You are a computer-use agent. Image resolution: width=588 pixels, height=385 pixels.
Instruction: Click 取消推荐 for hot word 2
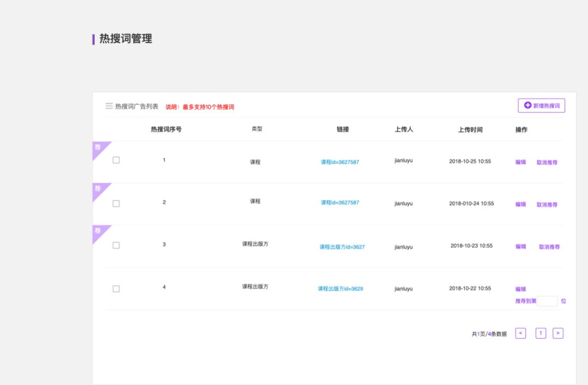click(x=547, y=205)
